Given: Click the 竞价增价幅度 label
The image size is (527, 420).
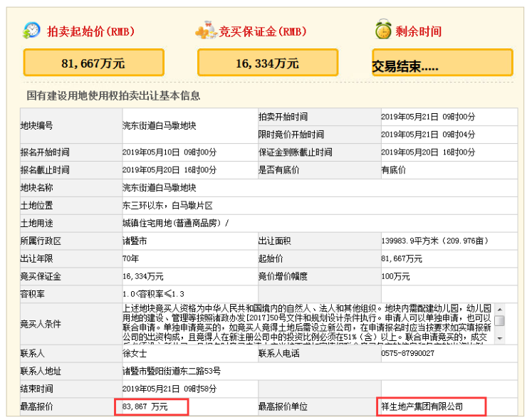Looking at the screenshot, I should click(x=283, y=276).
